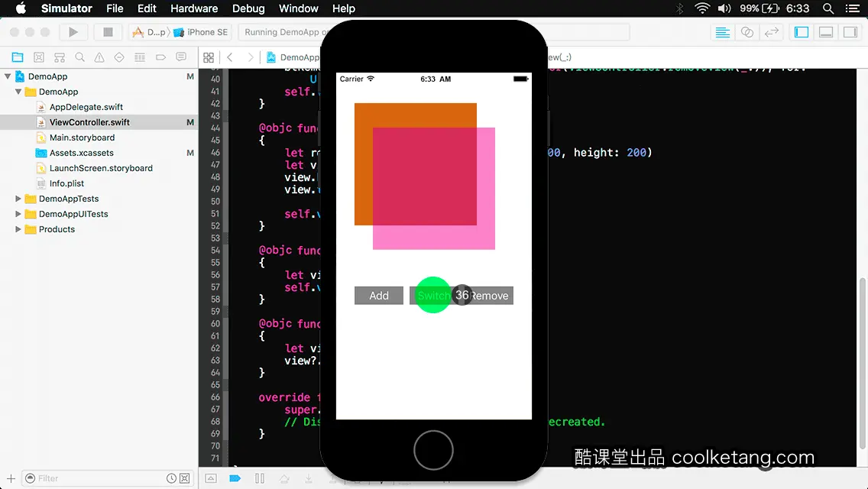Open the Debug navigator icon
The height and width of the screenshot is (489, 868).
(140, 57)
